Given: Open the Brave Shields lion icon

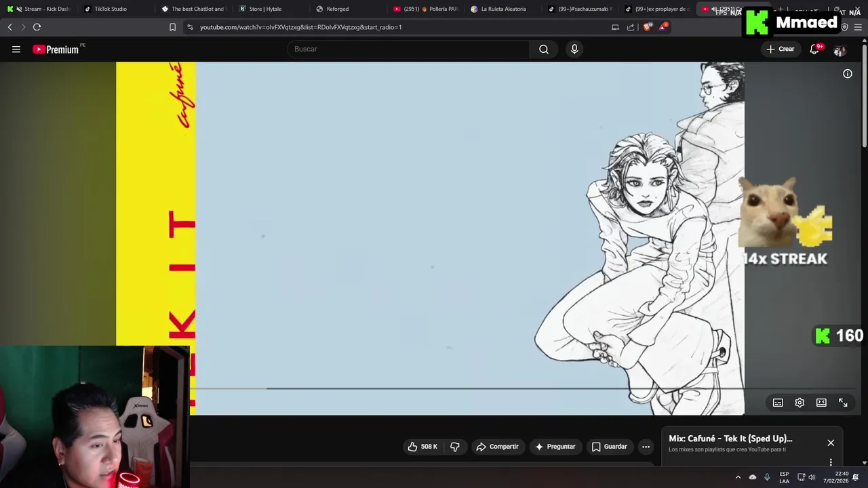Looking at the screenshot, I should (647, 27).
